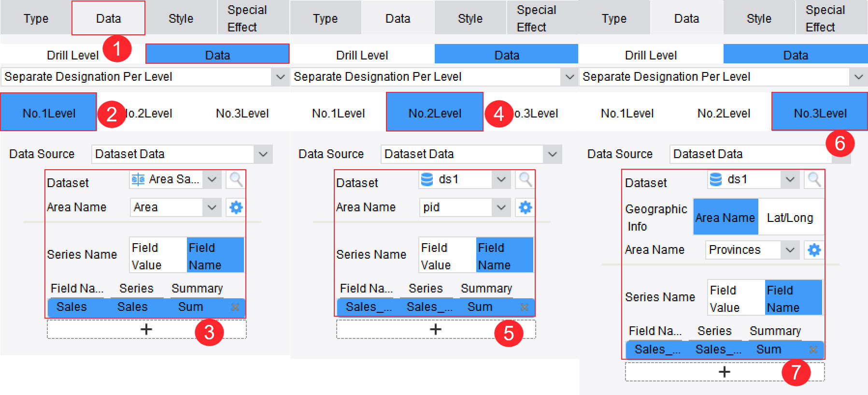Viewport: 868px width, 395px height.
Task: Select Field Value in the pid panel
Action: [447, 255]
